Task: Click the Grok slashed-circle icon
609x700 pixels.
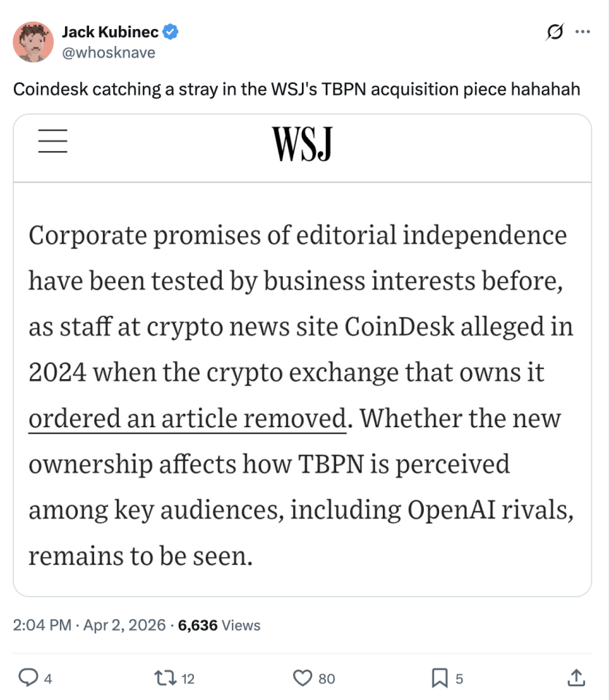Action: tap(554, 32)
